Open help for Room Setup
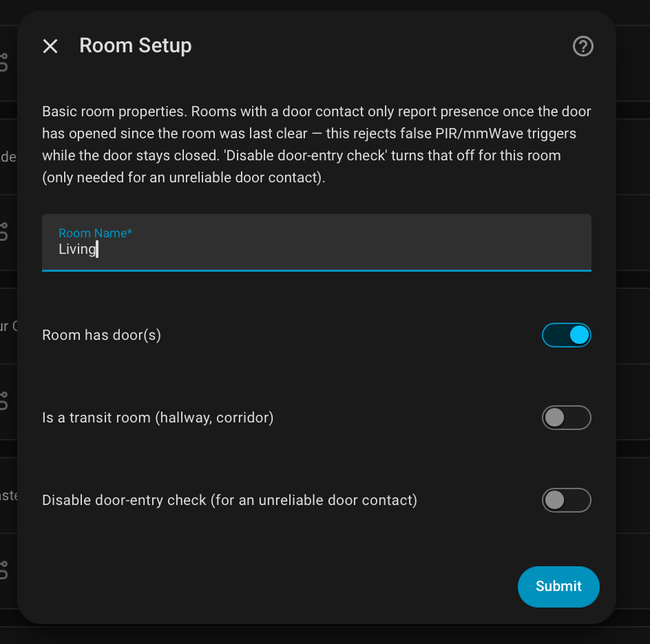The image size is (650, 644). 583,46
